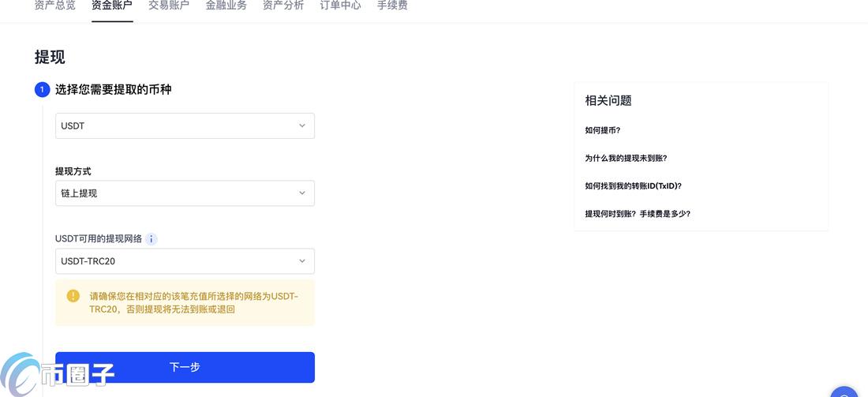
Task: View the 手续费 tab
Action: 392,6
